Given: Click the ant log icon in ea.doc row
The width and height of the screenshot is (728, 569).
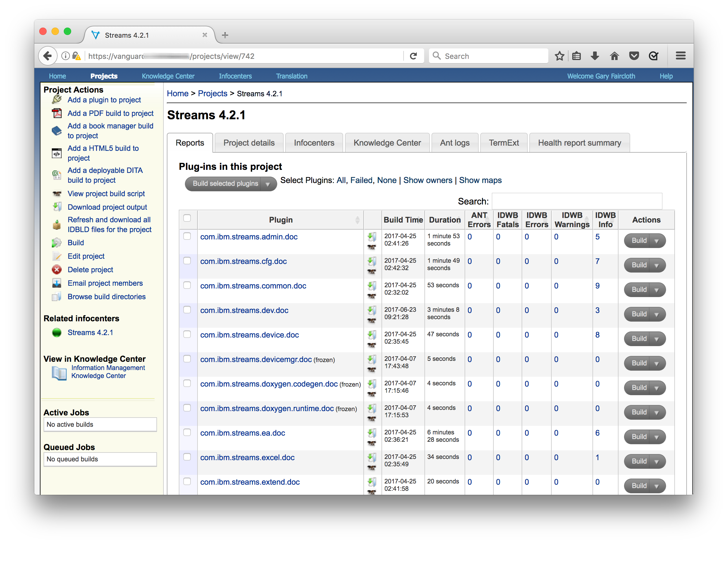Looking at the screenshot, I should (372, 443).
